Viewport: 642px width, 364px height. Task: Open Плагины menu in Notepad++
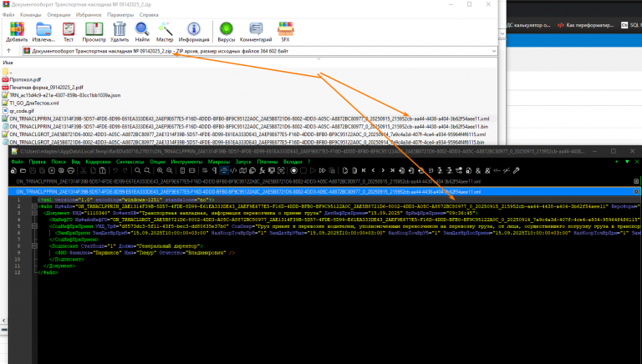267,162
